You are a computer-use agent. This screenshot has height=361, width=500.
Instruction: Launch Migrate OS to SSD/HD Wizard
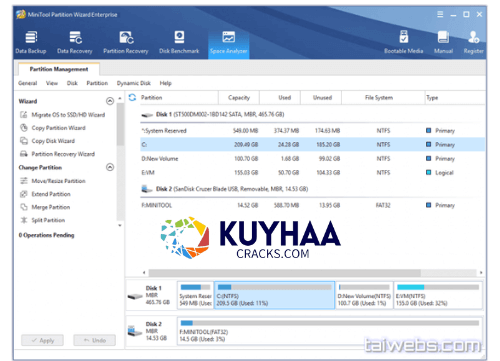click(63, 115)
